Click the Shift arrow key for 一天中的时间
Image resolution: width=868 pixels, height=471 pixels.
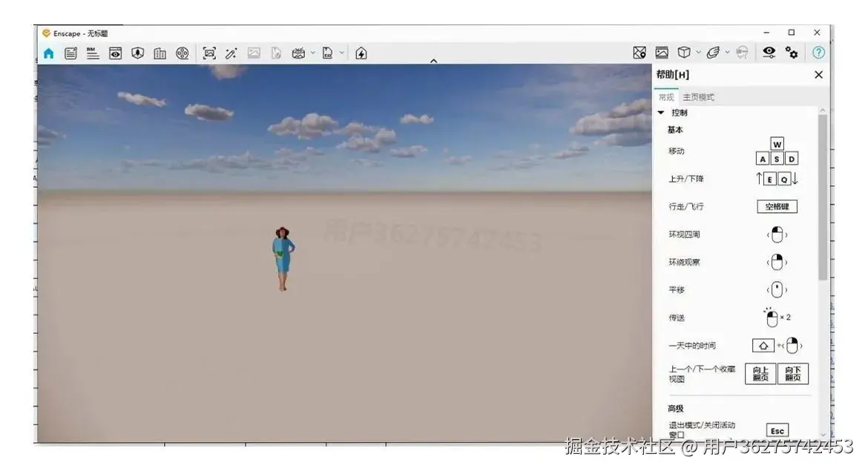tap(763, 346)
